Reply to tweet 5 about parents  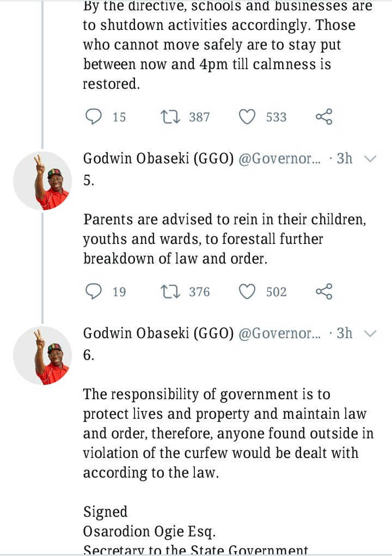(x=94, y=292)
